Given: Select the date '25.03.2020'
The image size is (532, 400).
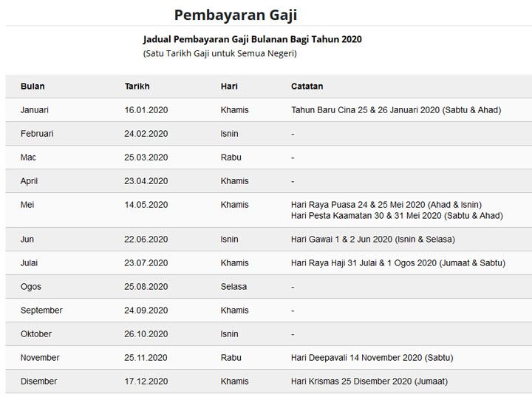Looking at the screenshot, I should coord(146,157).
